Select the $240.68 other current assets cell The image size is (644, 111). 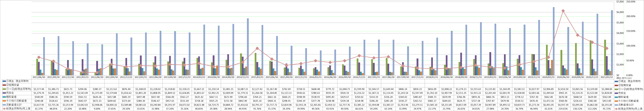point(39,101)
